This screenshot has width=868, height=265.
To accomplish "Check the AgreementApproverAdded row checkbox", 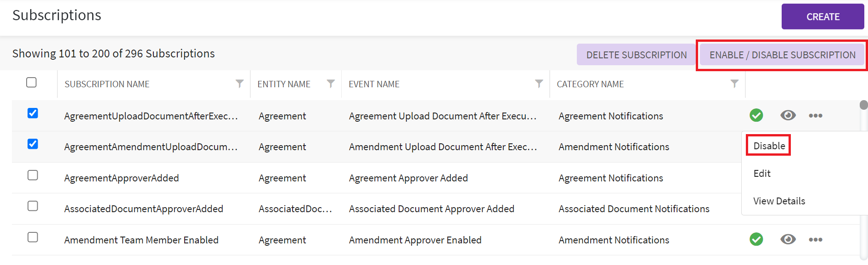I will pyautogui.click(x=33, y=175).
